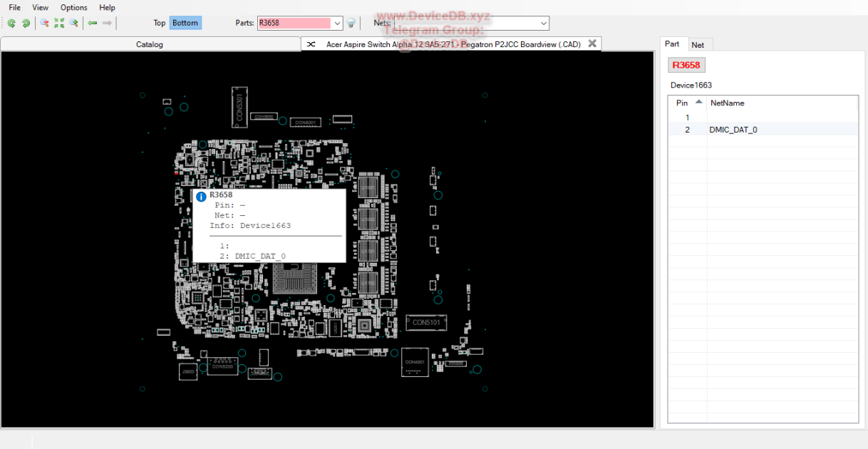
Task: Open the Parts dropdown list
Action: [x=338, y=23]
